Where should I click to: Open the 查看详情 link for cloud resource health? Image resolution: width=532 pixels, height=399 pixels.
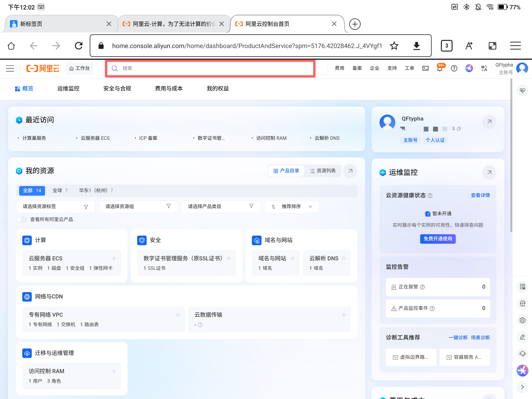click(x=480, y=195)
